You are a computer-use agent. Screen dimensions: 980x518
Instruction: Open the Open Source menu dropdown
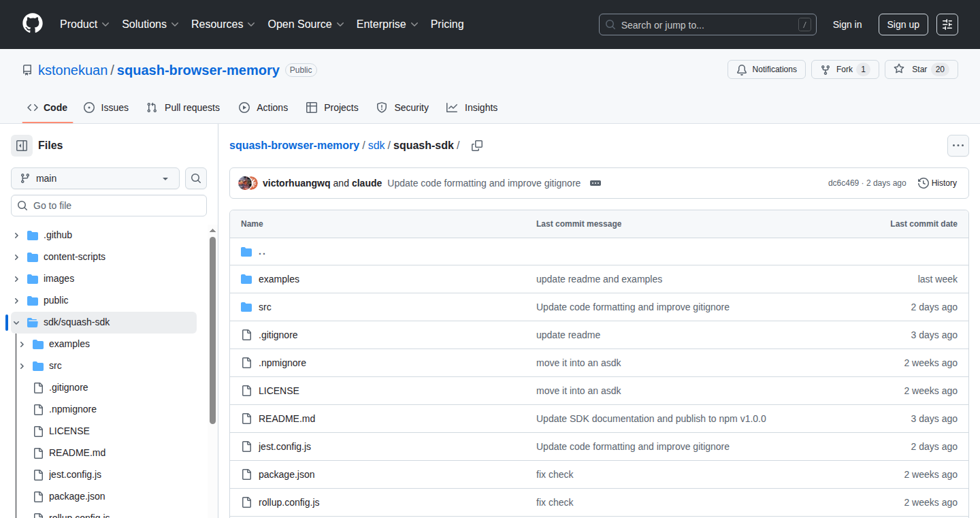(x=306, y=25)
